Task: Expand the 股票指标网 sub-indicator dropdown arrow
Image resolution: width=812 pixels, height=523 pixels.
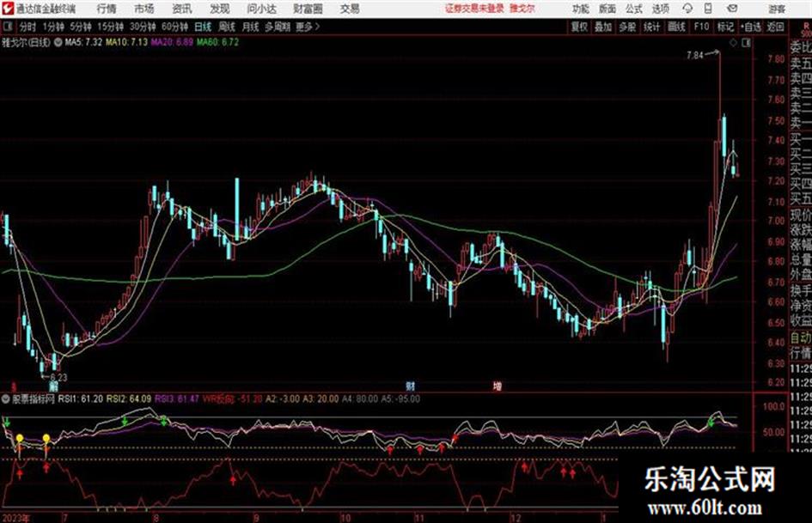Action: (x=6, y=398)
